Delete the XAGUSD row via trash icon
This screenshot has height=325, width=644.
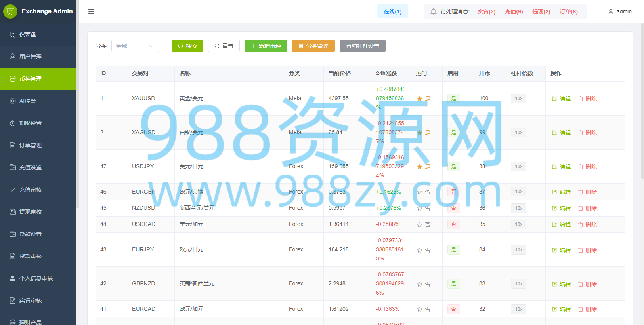coord(581,133)
